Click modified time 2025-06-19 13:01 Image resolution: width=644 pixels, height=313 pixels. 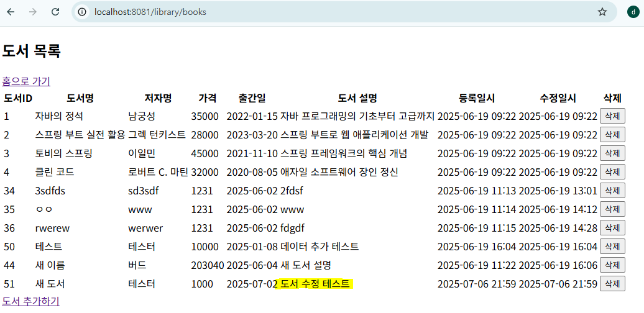click(558, 191)
